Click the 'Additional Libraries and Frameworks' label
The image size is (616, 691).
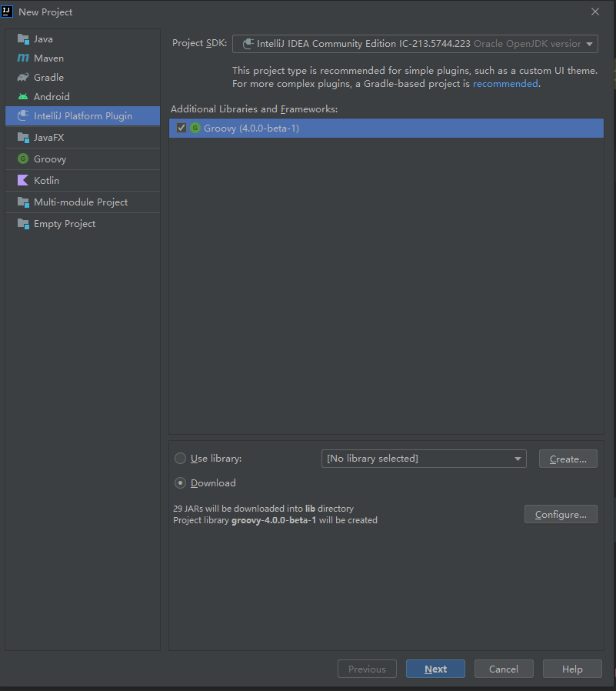[254, 108]
